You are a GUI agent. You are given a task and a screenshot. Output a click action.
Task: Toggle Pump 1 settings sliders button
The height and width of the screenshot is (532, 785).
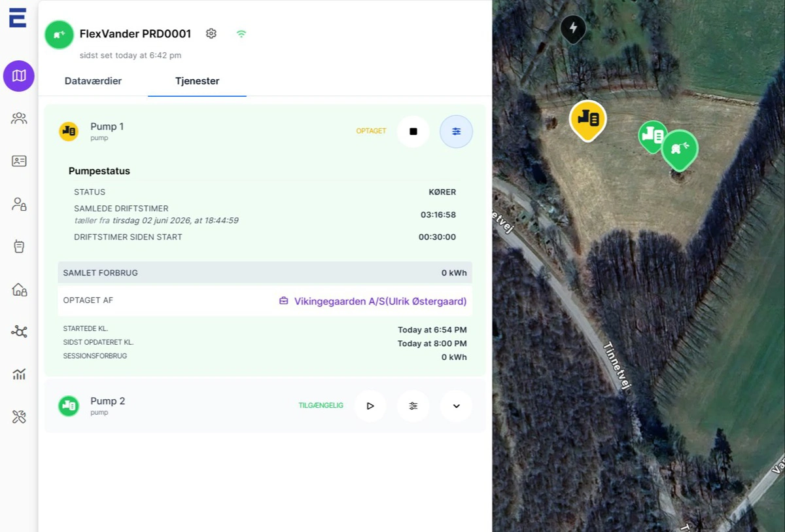pyautogui.click(x=456, y=132)
